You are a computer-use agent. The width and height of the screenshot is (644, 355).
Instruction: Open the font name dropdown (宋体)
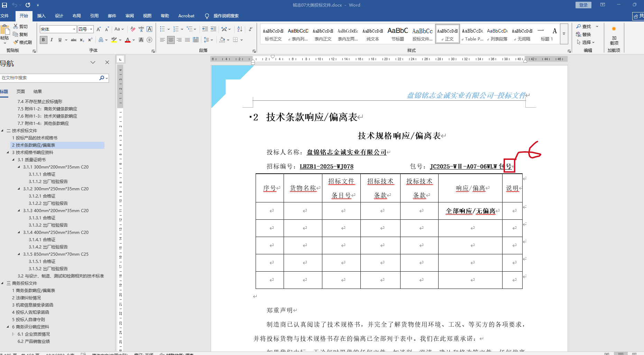pos(74,29)
